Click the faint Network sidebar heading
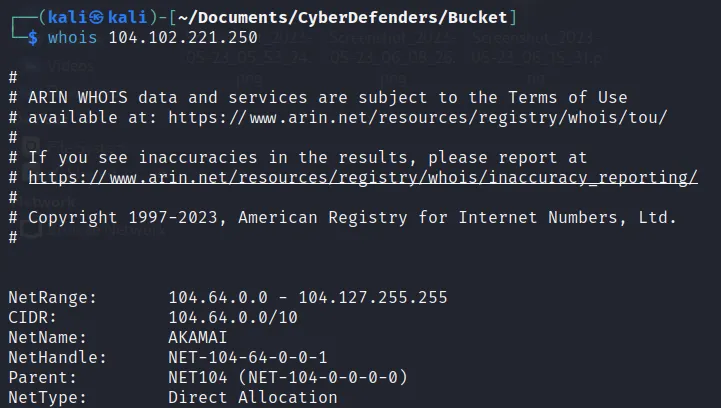Screen dimensions: 721x408 (x=40, y=200)
